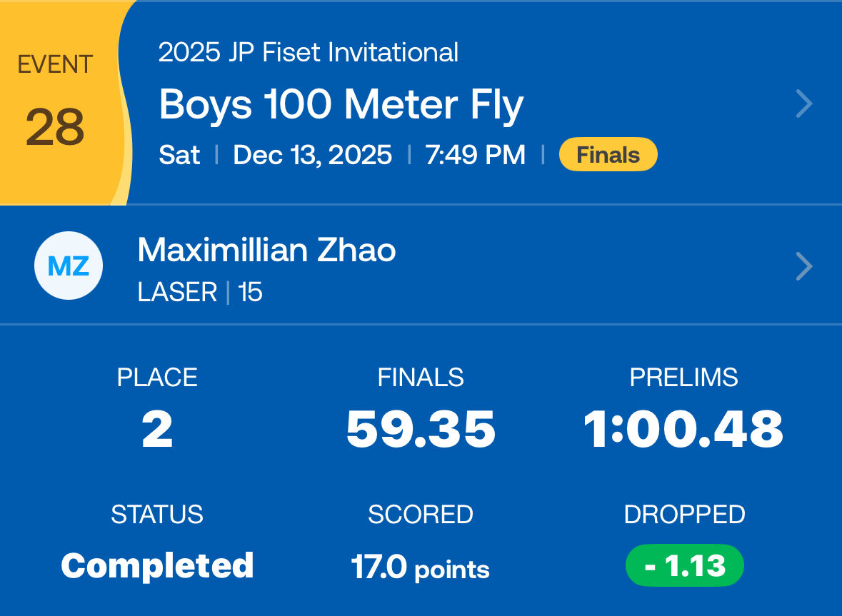This screenshot has height=616, width=842.
Task: Open event details via the top chevron
Action: point(804,104)
